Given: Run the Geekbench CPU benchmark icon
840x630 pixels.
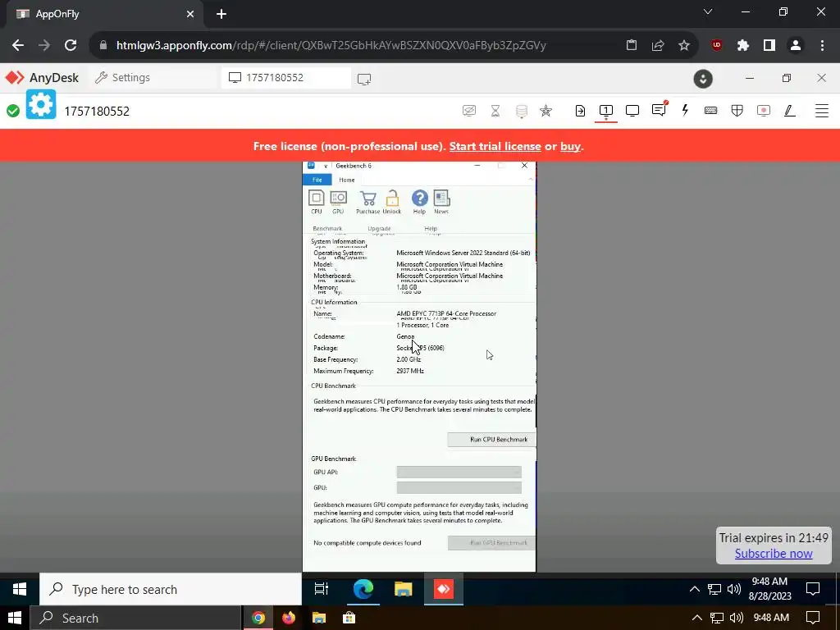Looking at the screenshot, I should (317, 202).
